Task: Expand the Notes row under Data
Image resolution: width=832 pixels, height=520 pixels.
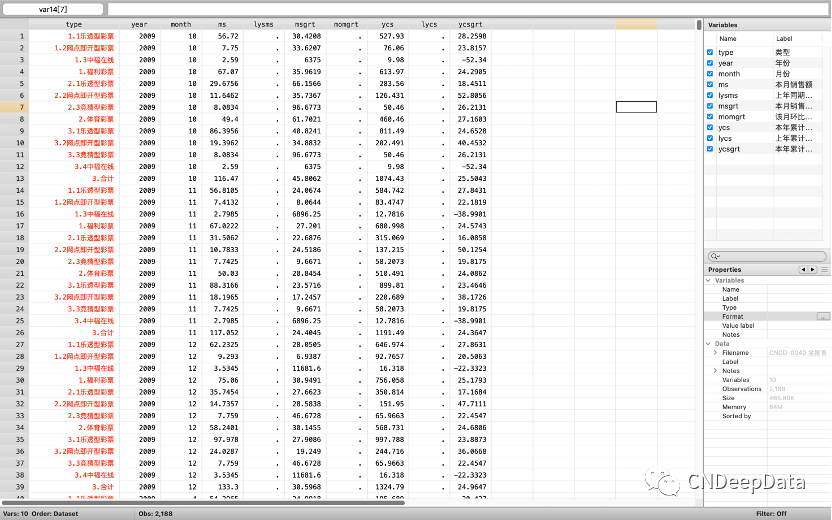Action: pos(715,370)
